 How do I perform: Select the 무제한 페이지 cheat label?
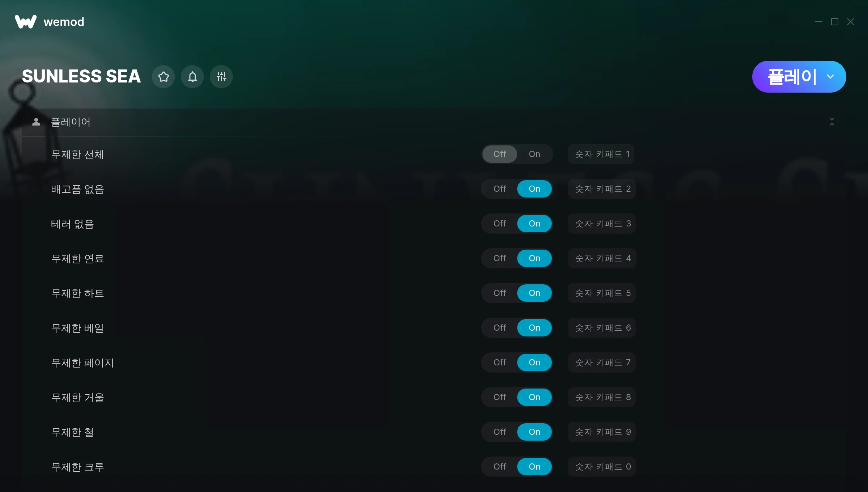[x=82, y=362]
